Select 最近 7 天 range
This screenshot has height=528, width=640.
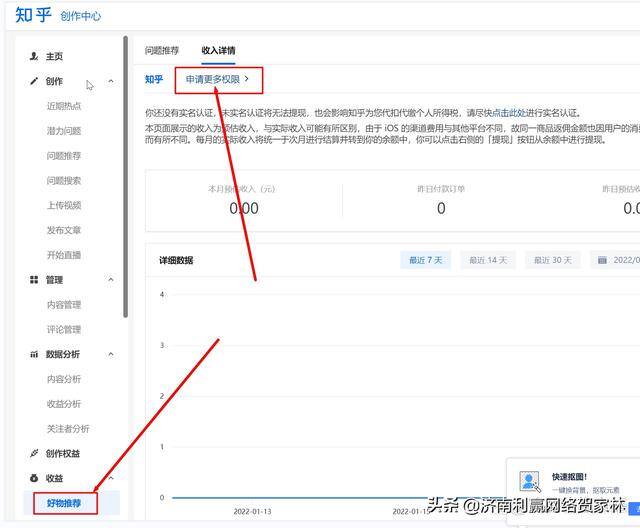point(426,260)
